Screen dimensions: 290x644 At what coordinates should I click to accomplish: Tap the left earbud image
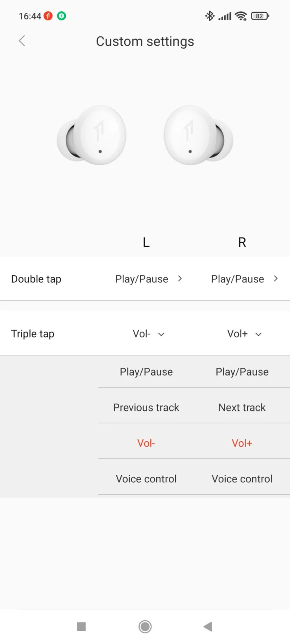tap(92, 135)
